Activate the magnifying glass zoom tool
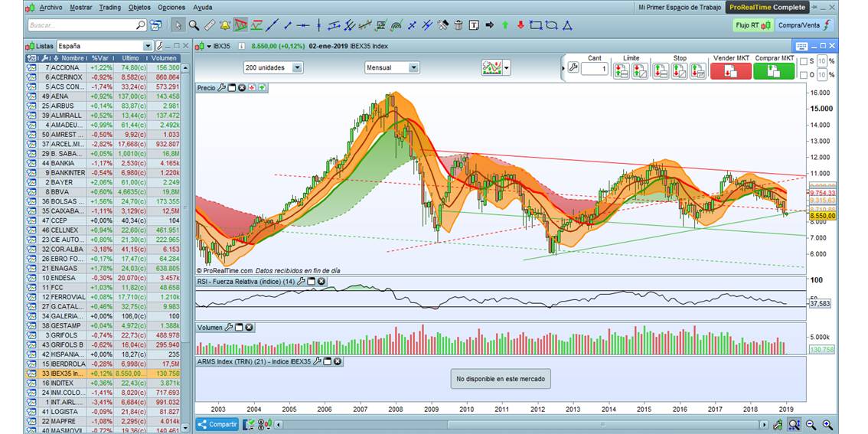The image size is (868, 434). tap(194, 25)
